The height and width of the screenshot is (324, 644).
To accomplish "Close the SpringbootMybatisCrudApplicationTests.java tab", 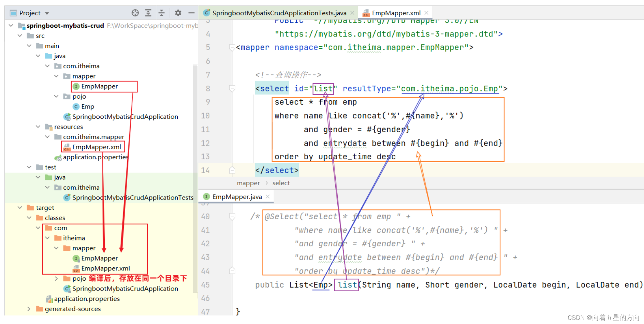I will 352,13.
